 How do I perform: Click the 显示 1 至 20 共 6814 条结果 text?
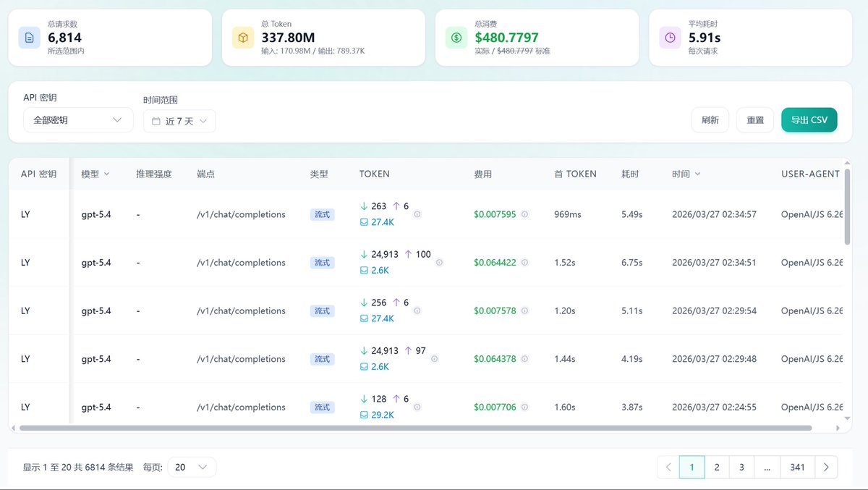[78, 468]
